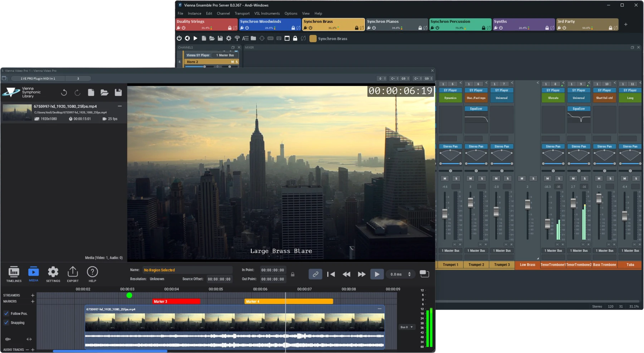
Task: Click the Export icon in Vienna Video Pro
Action: 73,274
